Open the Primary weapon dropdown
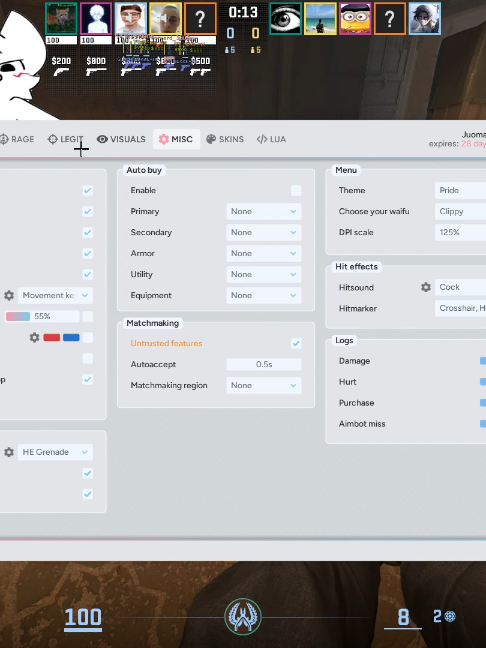The height and width of the screenshot is (648, 486). (x=264, y=212)
